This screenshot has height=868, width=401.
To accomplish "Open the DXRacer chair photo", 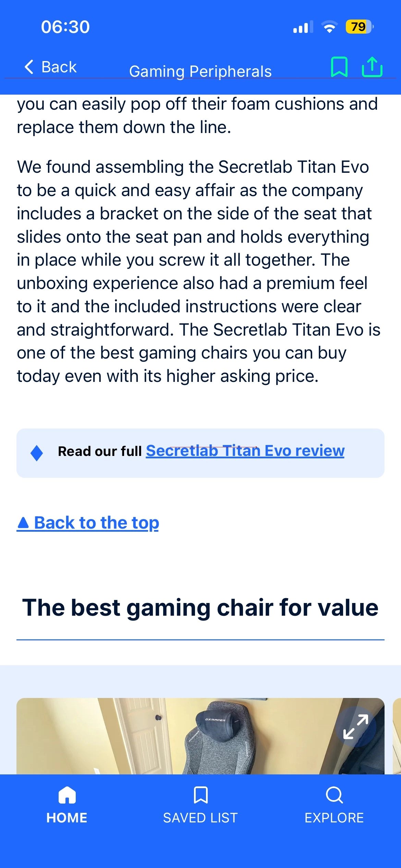I will (200, 736).
